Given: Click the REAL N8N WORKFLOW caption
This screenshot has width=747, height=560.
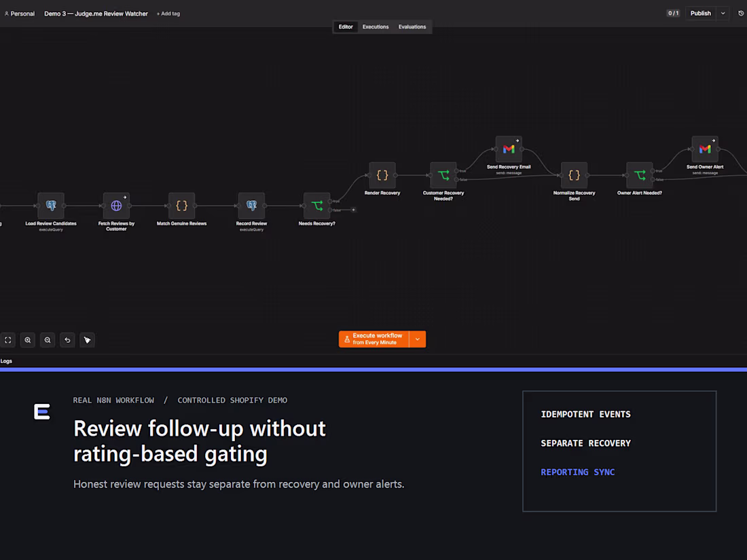Looking at the screenshot, I should pos(113,400).
